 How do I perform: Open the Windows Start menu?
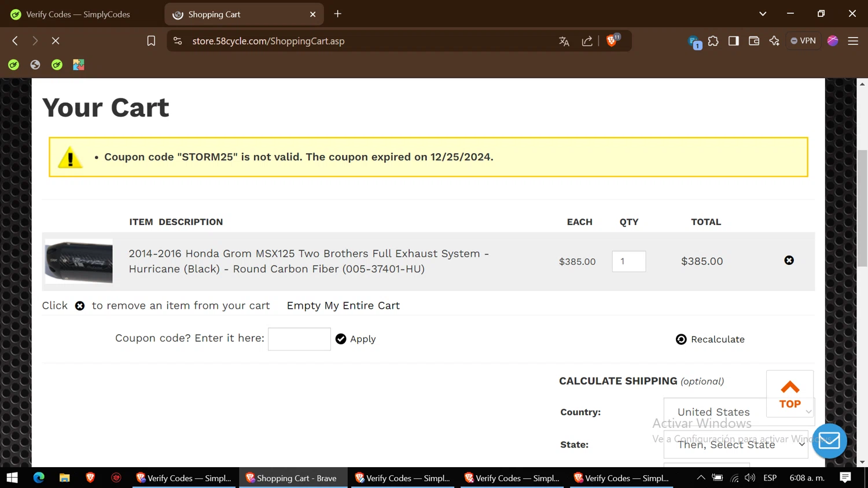pyautogui.click(x=12, y=478)
